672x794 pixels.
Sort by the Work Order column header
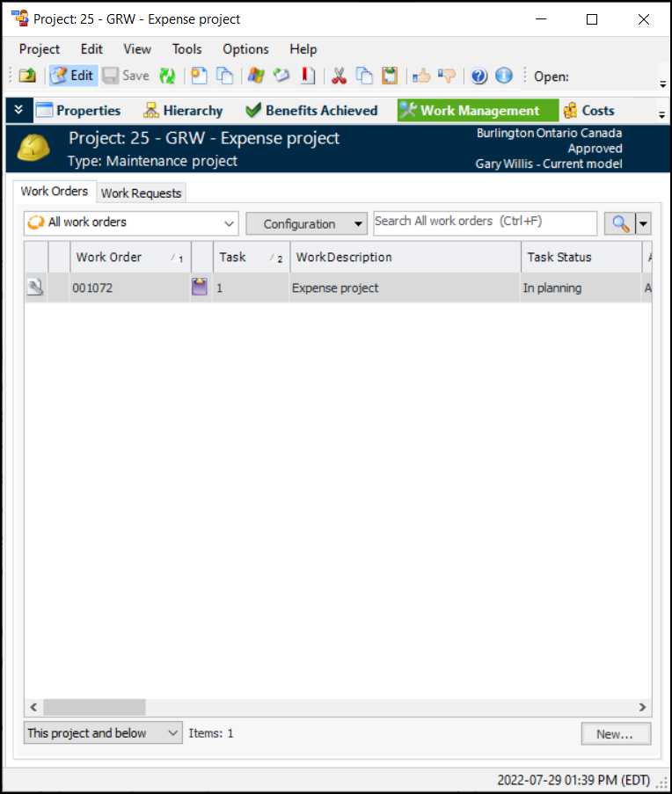130,258
